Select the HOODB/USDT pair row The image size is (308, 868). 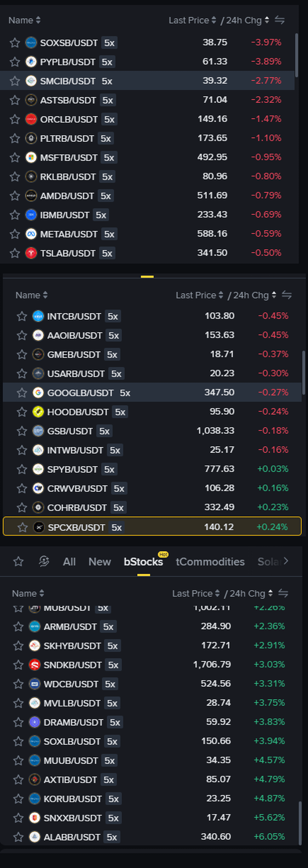point(152,412)
